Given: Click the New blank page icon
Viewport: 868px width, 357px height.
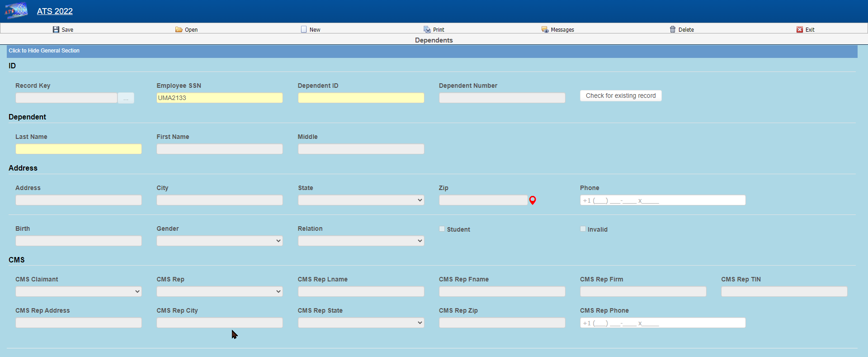Looking at the screenshot, I should (304, 29).
